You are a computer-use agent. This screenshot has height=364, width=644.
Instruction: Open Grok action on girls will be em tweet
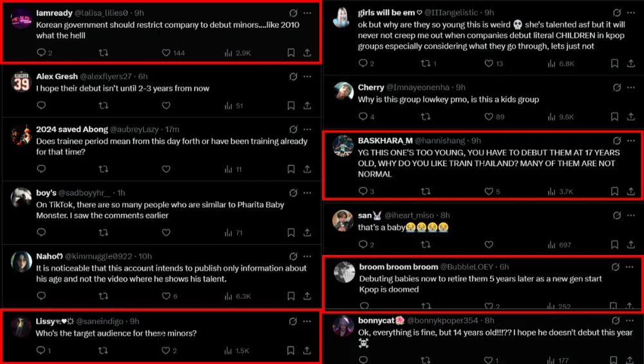tap(616, 13)
